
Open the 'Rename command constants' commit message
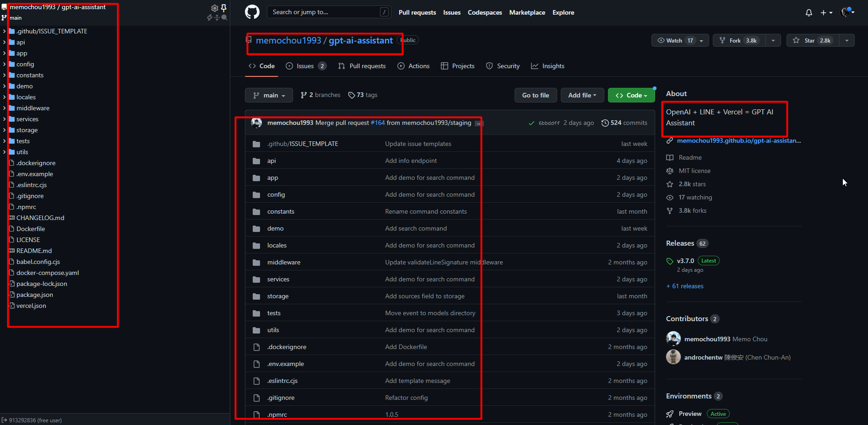tap(426, 211)
